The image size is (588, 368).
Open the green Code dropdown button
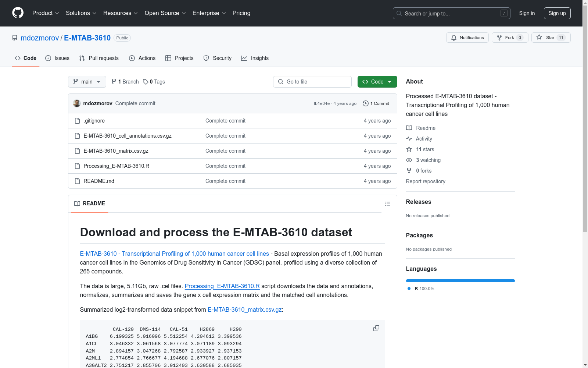click(x=377, y=82)
